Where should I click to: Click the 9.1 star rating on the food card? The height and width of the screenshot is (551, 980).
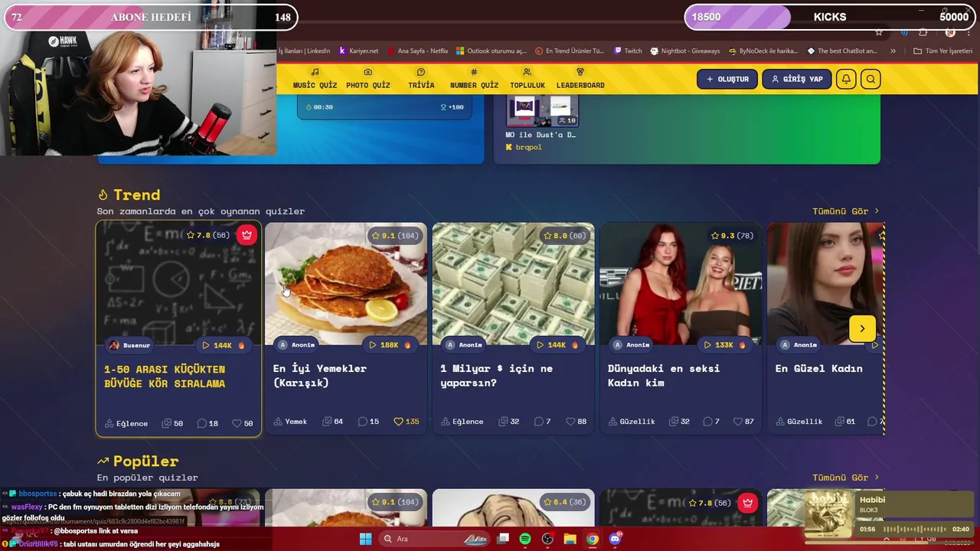(x=395, y=235)
